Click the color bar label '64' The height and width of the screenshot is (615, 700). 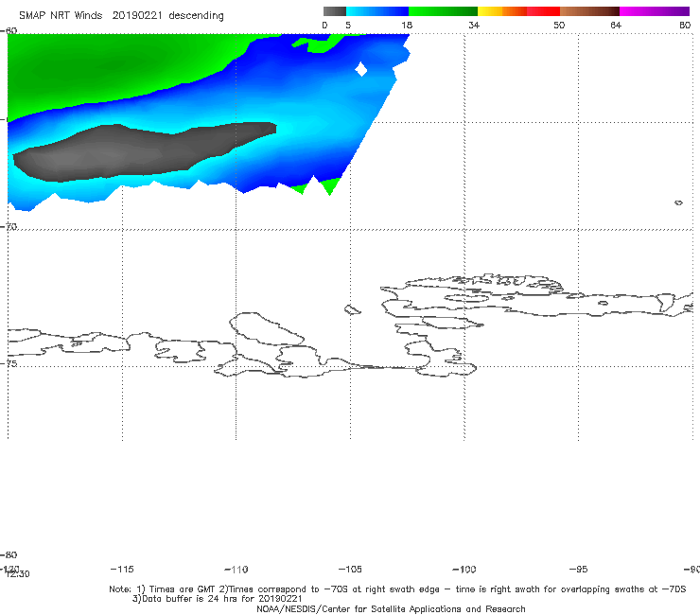point(616,26)
